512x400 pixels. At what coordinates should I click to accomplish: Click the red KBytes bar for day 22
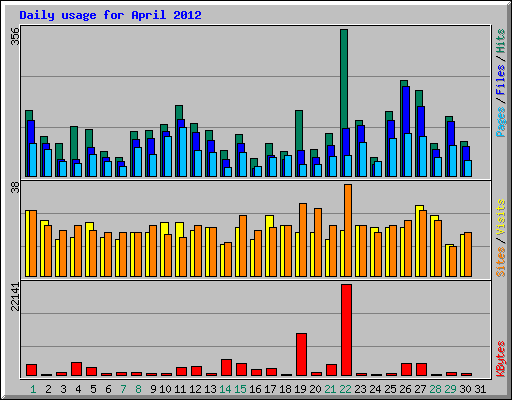point(346,330)
